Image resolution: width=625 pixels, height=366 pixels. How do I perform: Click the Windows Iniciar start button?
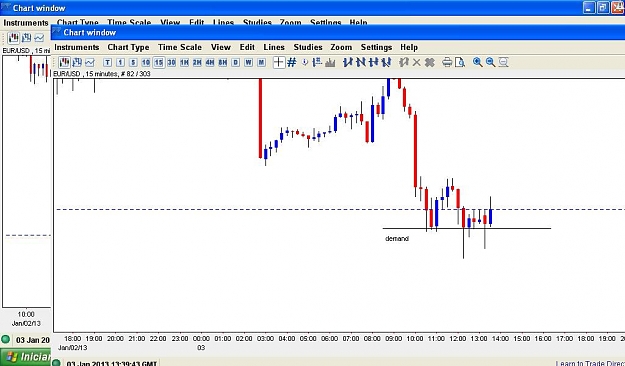coord(26,356)
